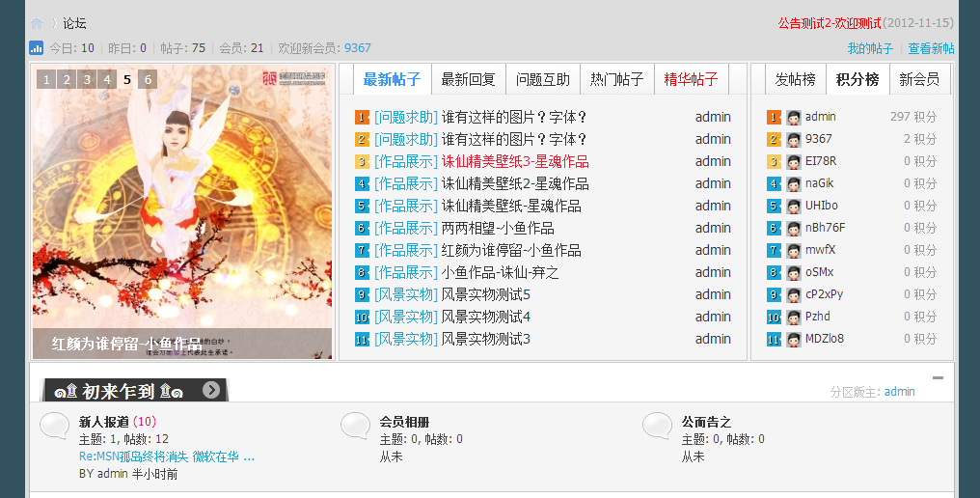Click speech bubble icon beside 新人报道
This screenshot has height=498, width=980.
coord(55,426)
